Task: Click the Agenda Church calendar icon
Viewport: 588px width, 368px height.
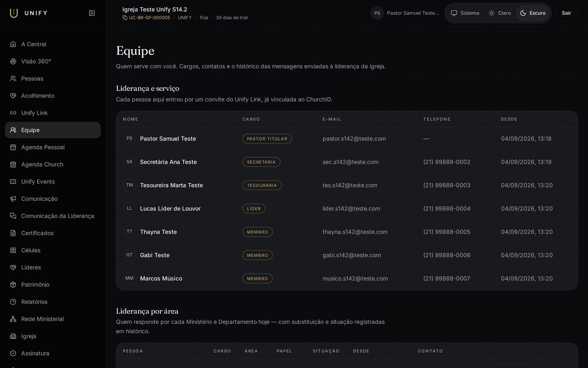Action: click(13, 164)
